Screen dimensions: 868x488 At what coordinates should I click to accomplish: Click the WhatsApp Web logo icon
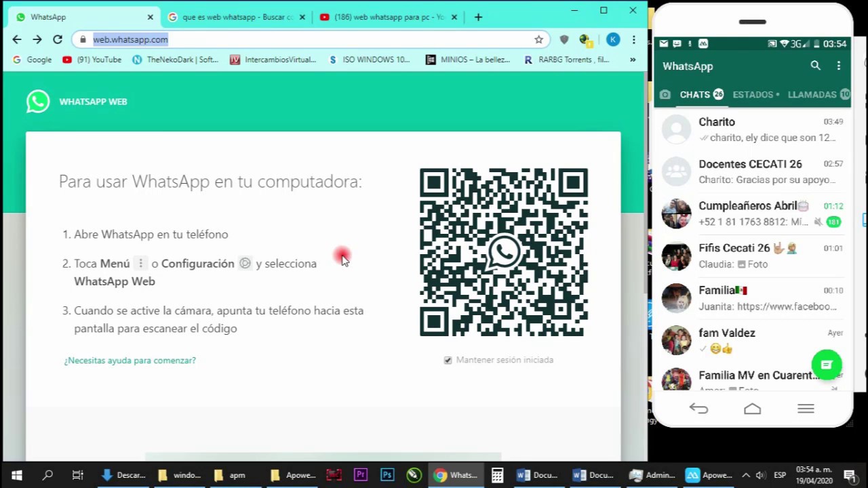38,102
